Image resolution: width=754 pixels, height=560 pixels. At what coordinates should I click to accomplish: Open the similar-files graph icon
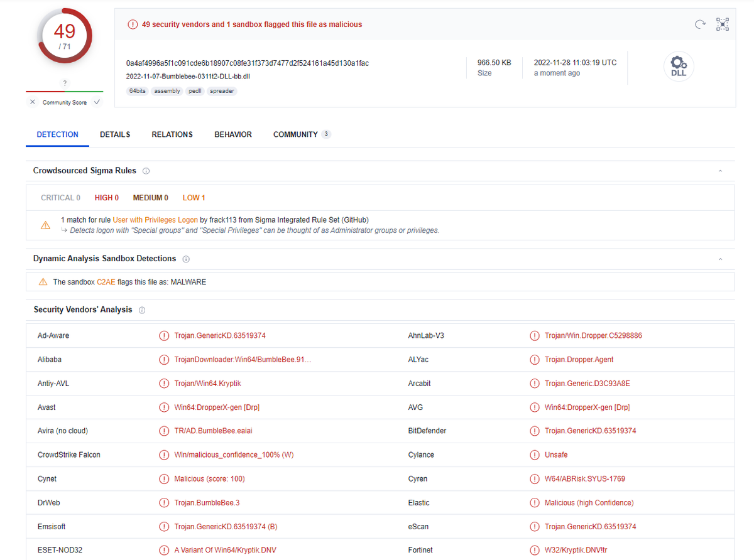(x=723, y=24)
